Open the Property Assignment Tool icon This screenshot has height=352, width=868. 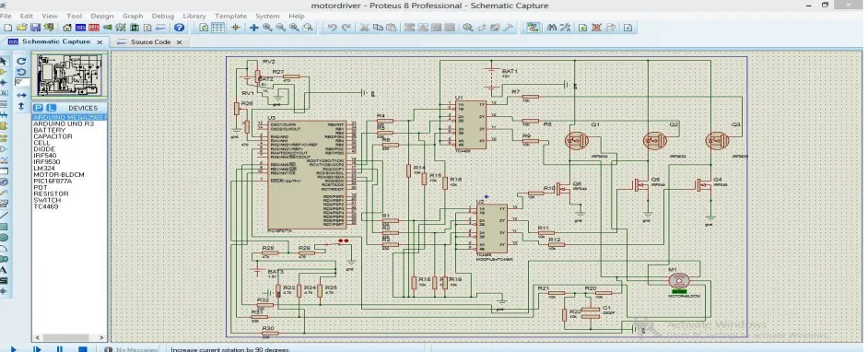[565, 27]
